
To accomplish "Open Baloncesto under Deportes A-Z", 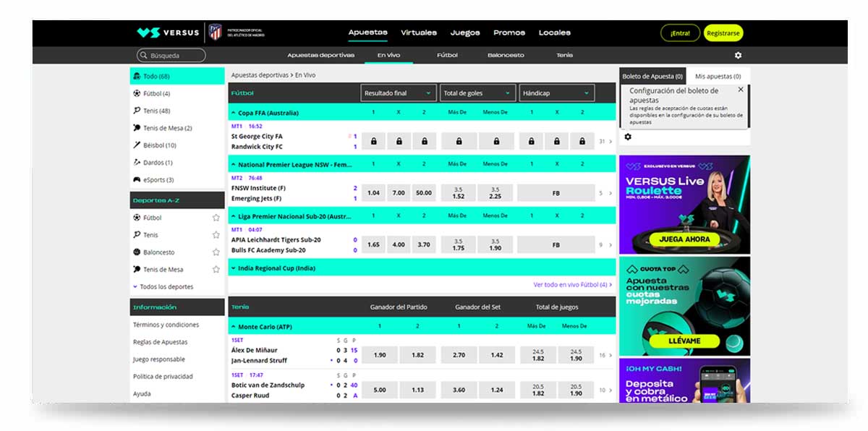I will coord(158,252).
